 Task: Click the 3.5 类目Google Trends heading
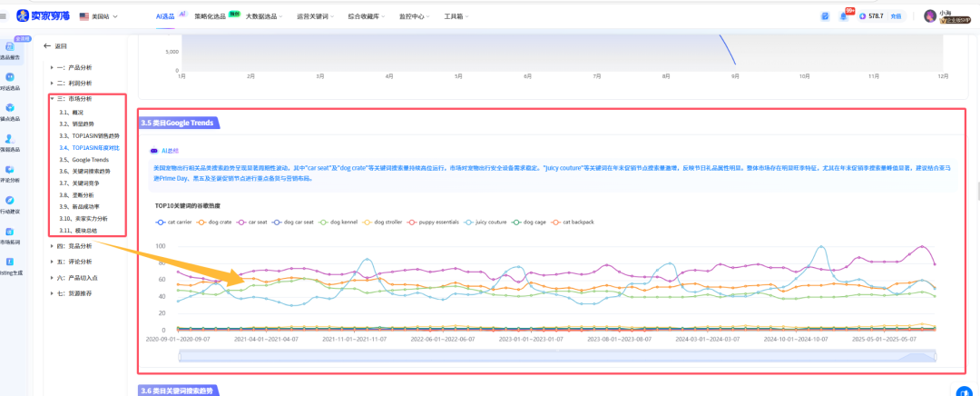click(177, 124)
